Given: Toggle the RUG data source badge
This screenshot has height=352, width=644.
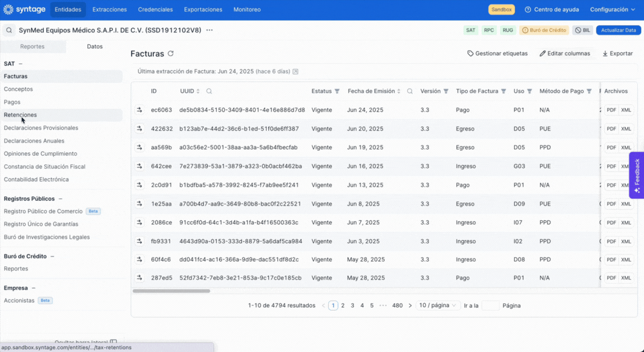Looking at the screenshot, I should (x=508, y=30).
